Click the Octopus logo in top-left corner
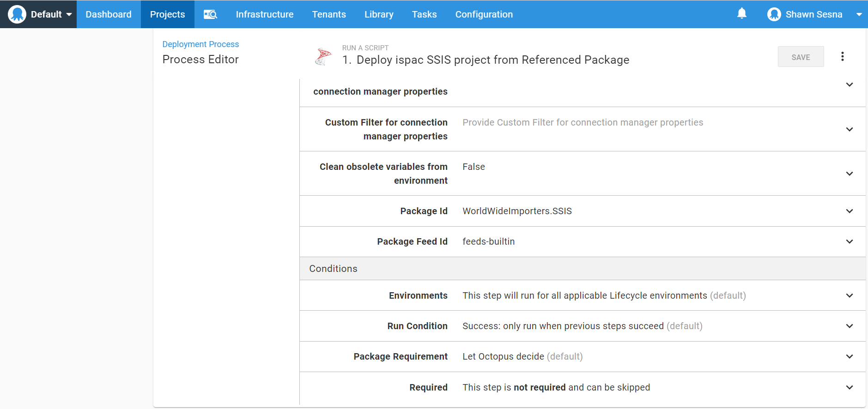Screen dimensions: 868x409 (x=17, y=14)
